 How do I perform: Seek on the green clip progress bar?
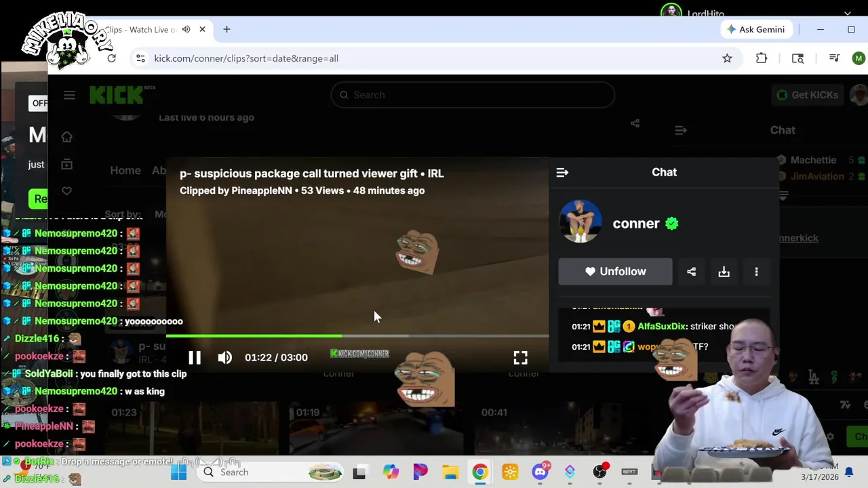pyautogui.click(x=357, y=335)
